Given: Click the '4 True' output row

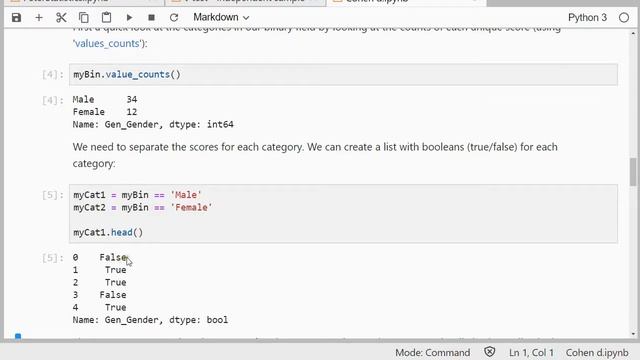Looking at the screenshot, I should pyautogui.click(x=100, y=308).
